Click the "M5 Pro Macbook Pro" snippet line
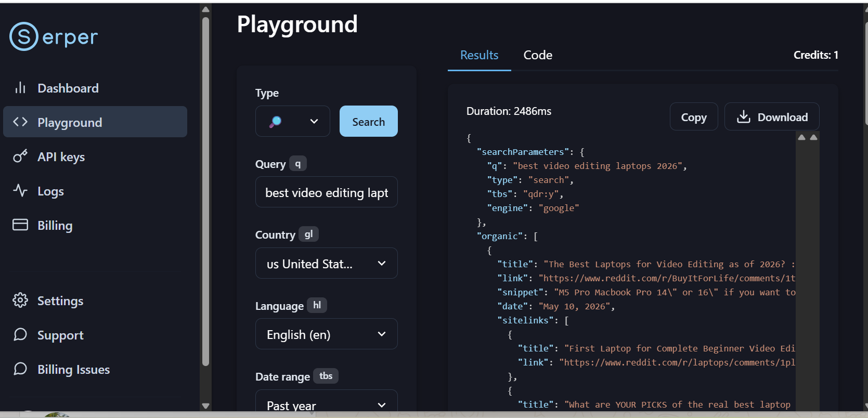The width and height of the screenshot is (868, 418). (x=646, y=292)
